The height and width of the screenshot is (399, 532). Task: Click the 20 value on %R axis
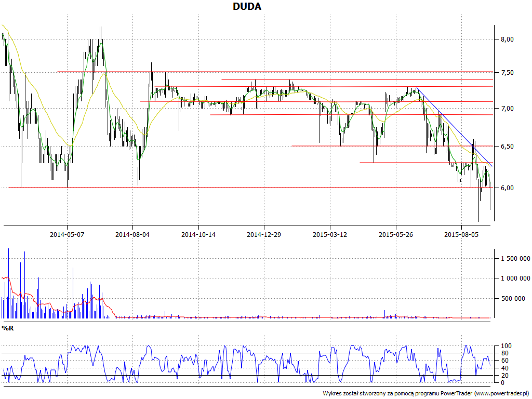pos(504,375)
